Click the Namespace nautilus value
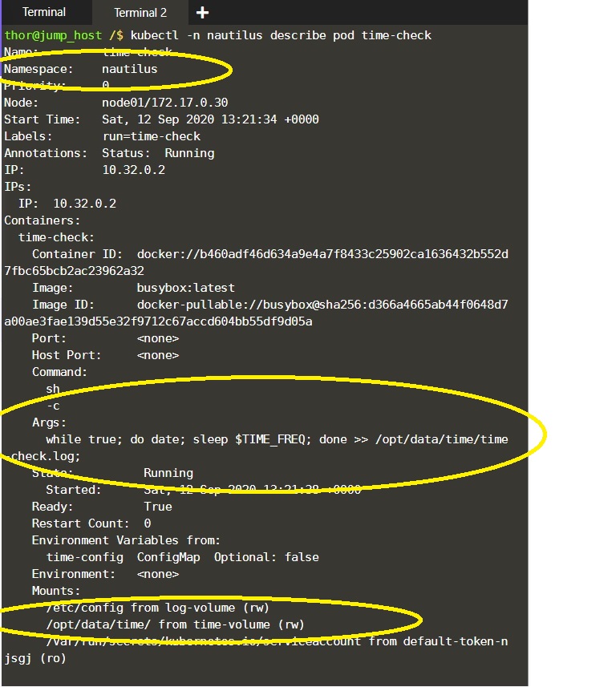 pyautogui.click(x=129, y=69)
